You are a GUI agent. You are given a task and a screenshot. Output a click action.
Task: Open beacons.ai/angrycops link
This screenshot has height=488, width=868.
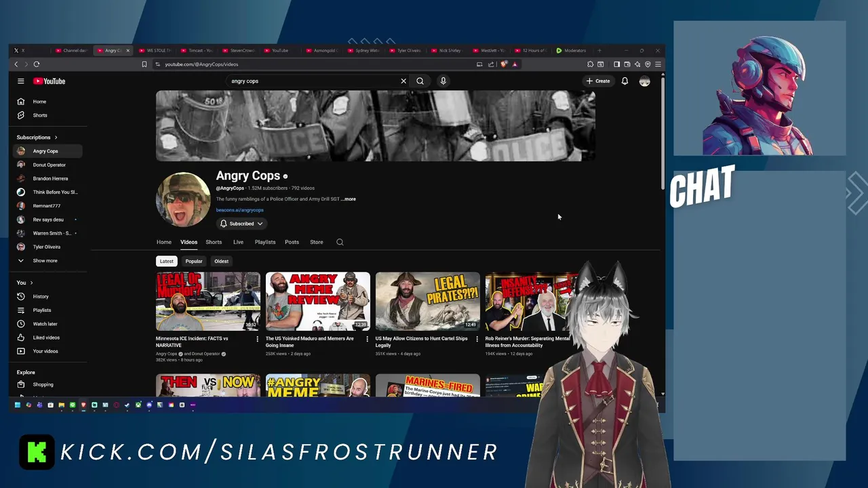[x=240, y=210]
